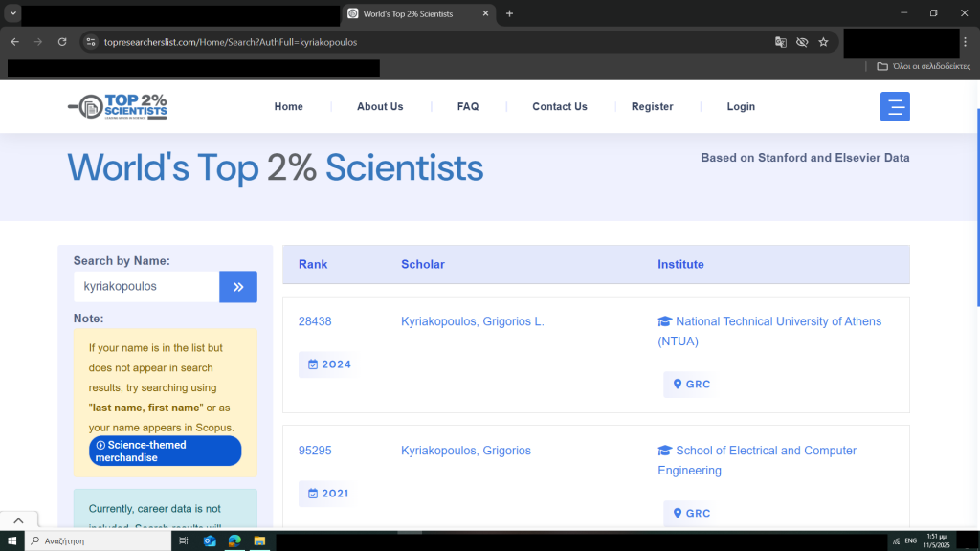Click the Windows taskbar search box
The height and width of the screenshot is (551, 980).
[x=99, y=541]
